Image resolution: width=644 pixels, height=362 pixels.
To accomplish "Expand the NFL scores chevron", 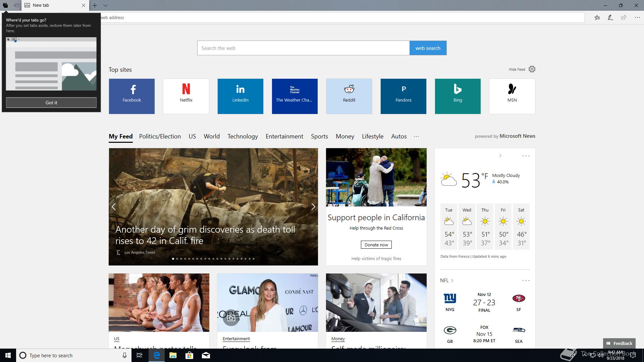I will point(452,281).
